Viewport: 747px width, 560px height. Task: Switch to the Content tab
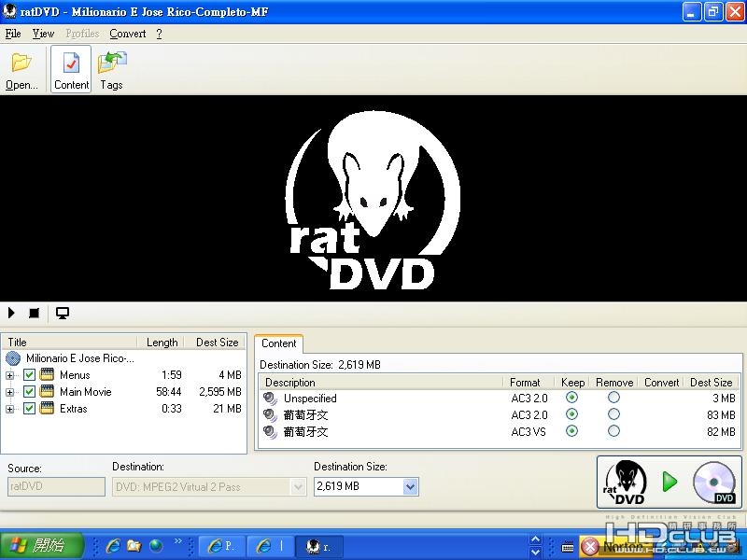pos(278,343)
